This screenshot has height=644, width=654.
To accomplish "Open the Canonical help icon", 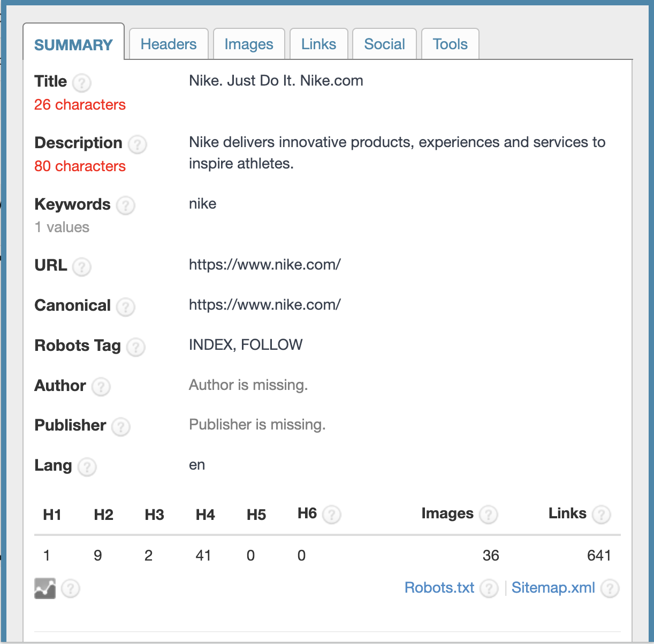I will tap(125, 308).
